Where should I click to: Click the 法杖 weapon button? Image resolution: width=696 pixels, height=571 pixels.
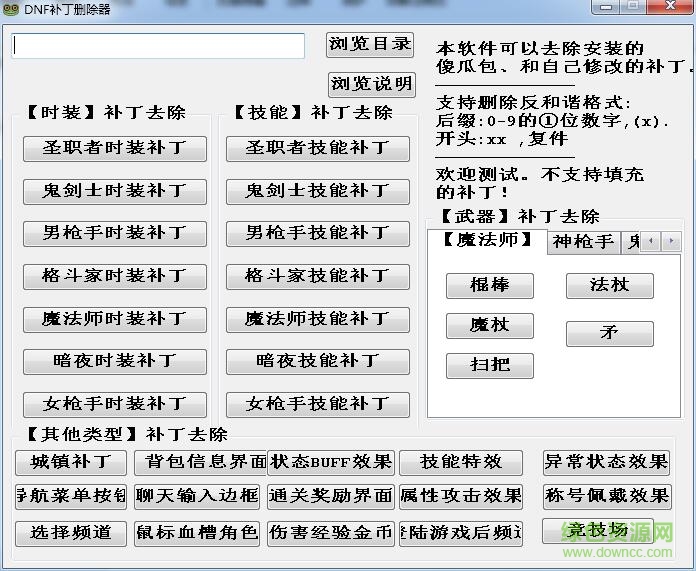coord(610,286)
